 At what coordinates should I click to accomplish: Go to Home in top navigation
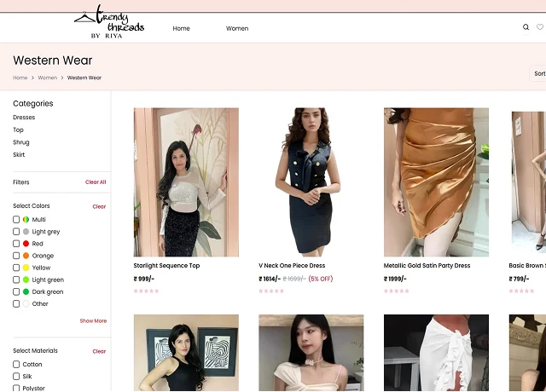[x=181, y=28]
